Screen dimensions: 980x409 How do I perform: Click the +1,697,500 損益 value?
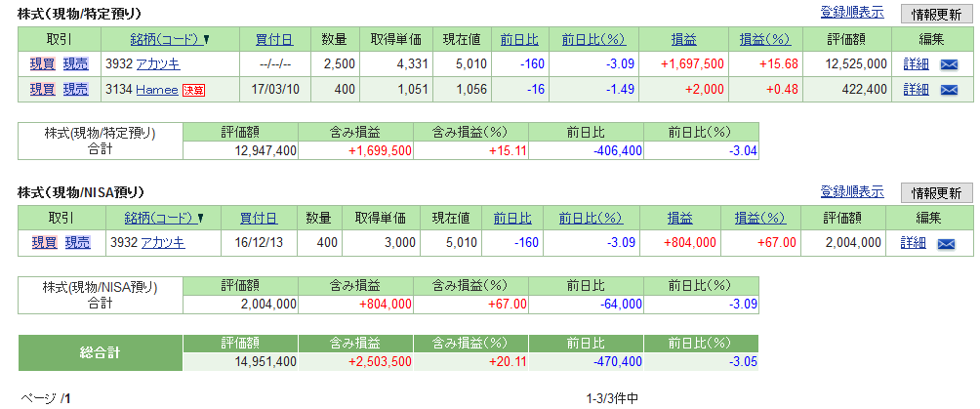(694, 63)
